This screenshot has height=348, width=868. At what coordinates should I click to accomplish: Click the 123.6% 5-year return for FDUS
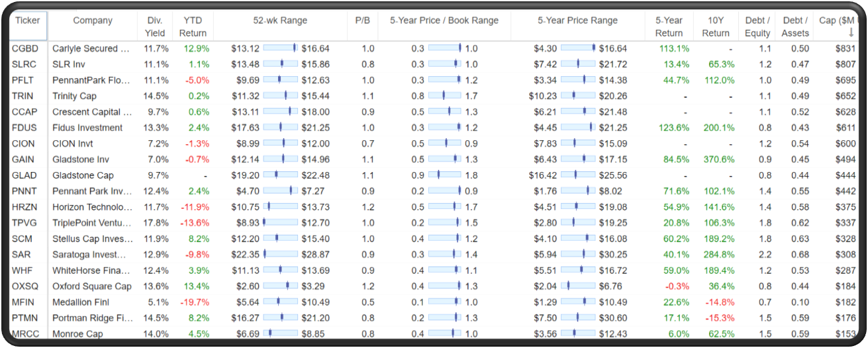[x=674, y=128]
